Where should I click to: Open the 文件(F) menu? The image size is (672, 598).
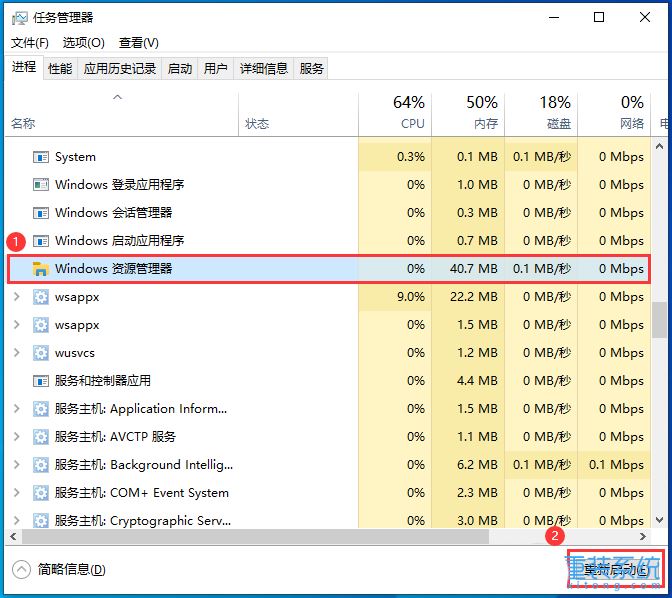(x=29, y=42)
